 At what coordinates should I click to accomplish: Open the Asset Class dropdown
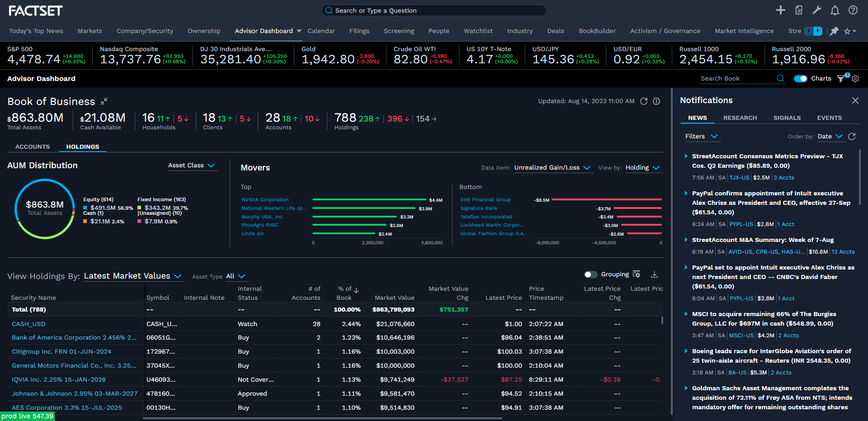click(x=192, y=166)
